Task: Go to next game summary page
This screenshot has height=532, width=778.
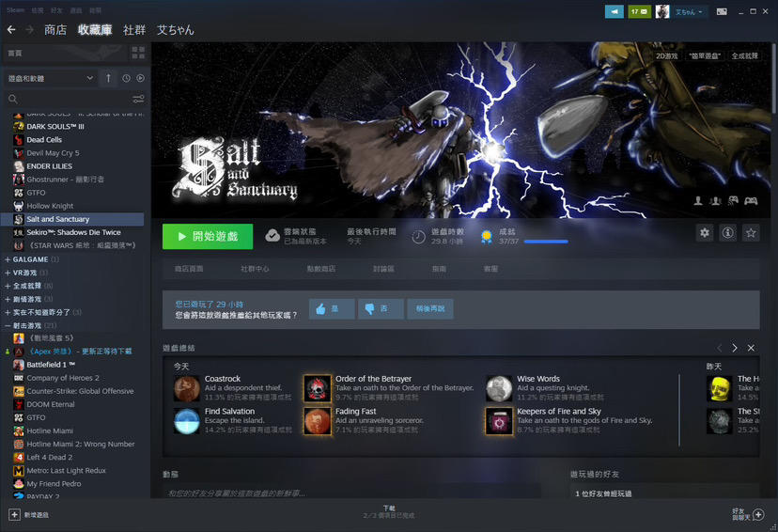Action: [735, 348]
